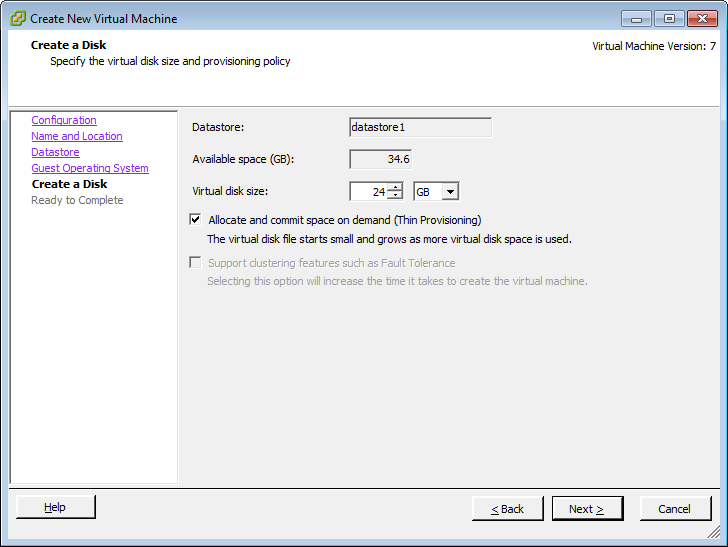Click the Help button

(56, 507)
